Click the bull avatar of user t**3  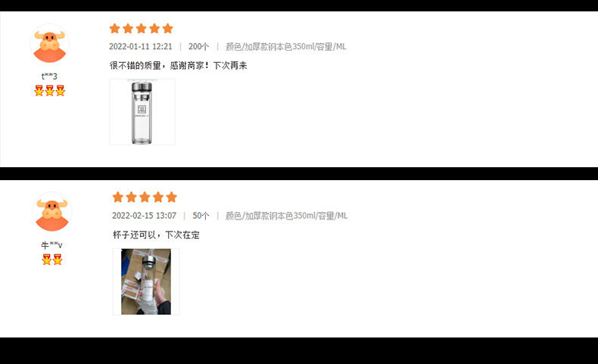(x=49, y=43)
